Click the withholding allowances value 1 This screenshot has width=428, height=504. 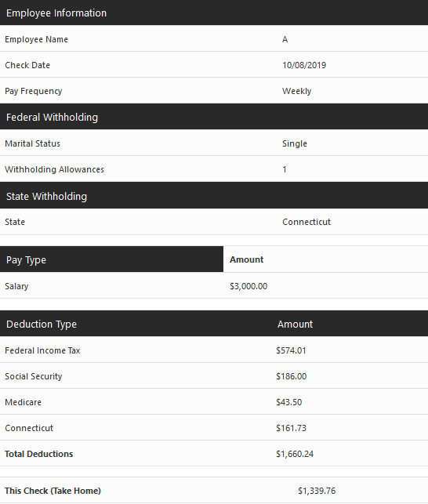[x=285, y=169]
